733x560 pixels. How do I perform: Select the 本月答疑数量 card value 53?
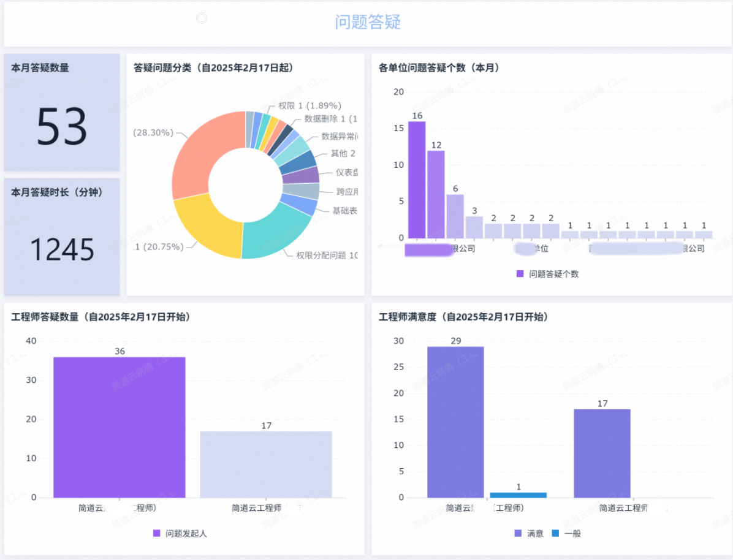pyautogui.click(x=62, y=126)
